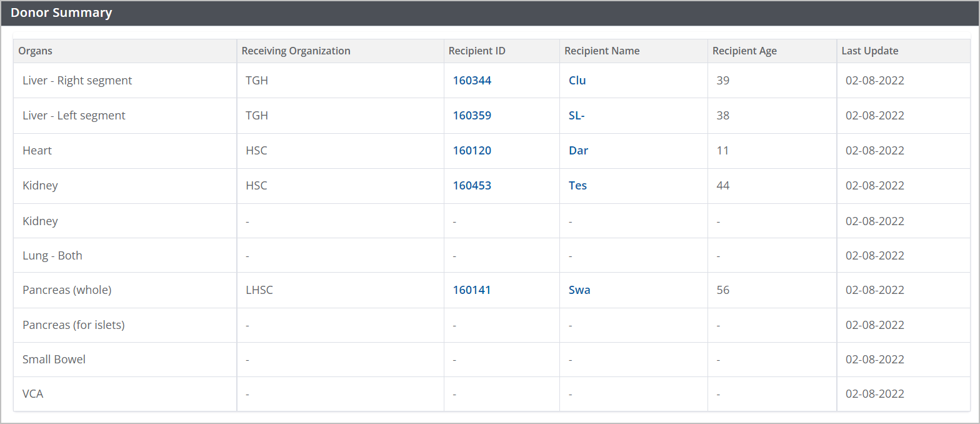Select the VCA organ row
This screenshot has width=980, height=424.
(x=33, y=395)
